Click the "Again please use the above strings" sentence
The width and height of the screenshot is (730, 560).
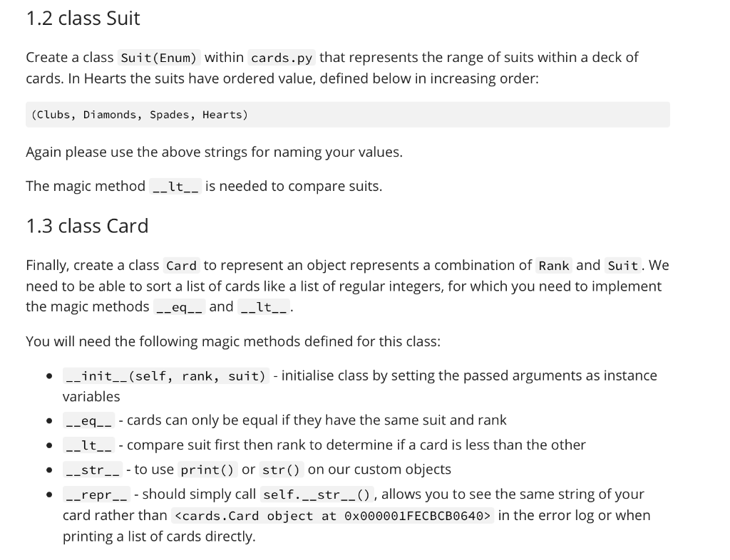[x=214, y=152]
